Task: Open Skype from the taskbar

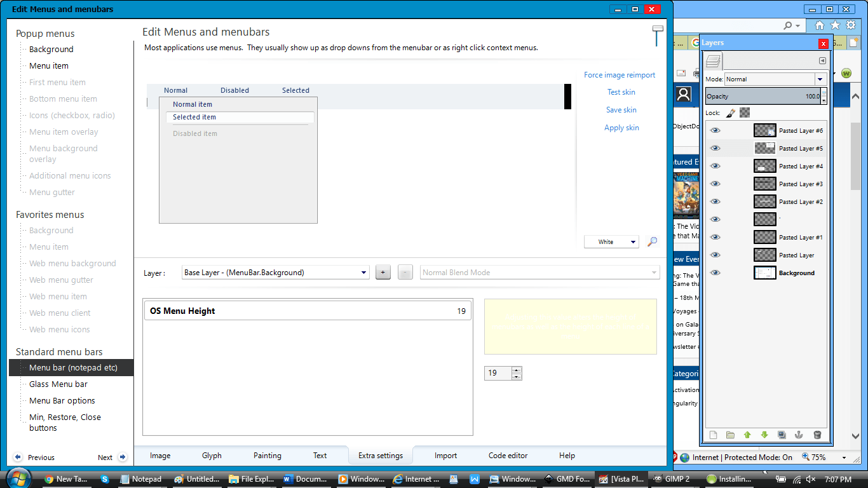Action: [x=104, y=479]
